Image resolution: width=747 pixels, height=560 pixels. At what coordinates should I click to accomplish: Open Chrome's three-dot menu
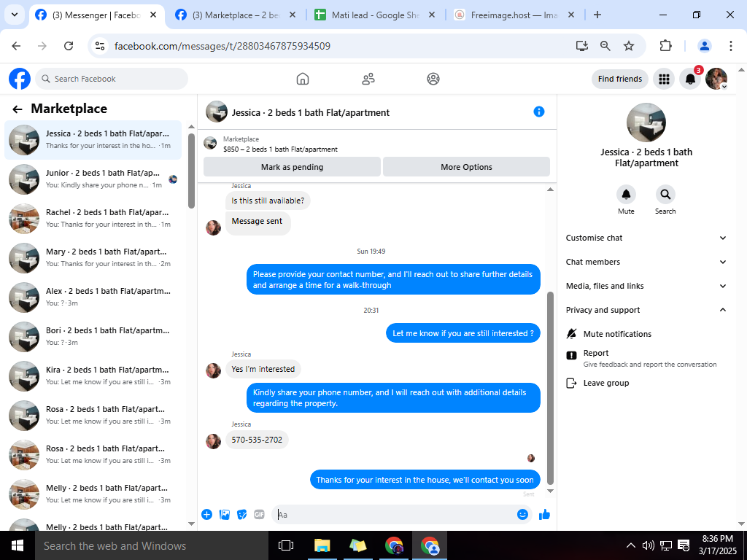click(x=730, y=46)
